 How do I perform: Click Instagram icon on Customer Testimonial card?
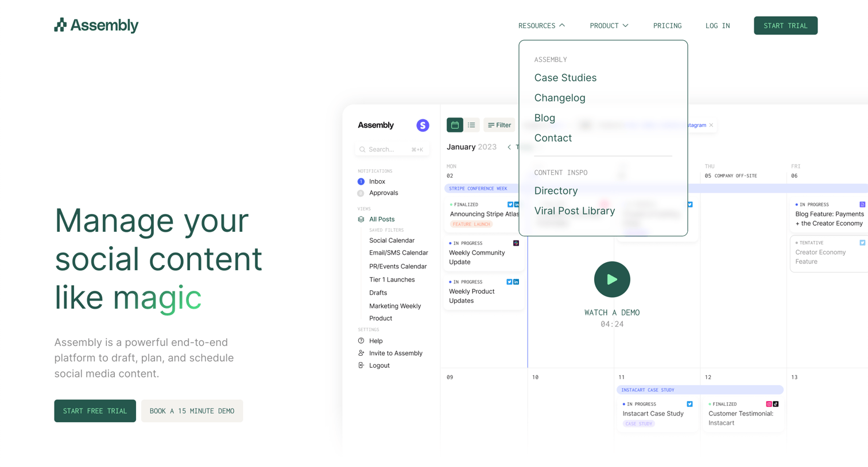[769, 404]
